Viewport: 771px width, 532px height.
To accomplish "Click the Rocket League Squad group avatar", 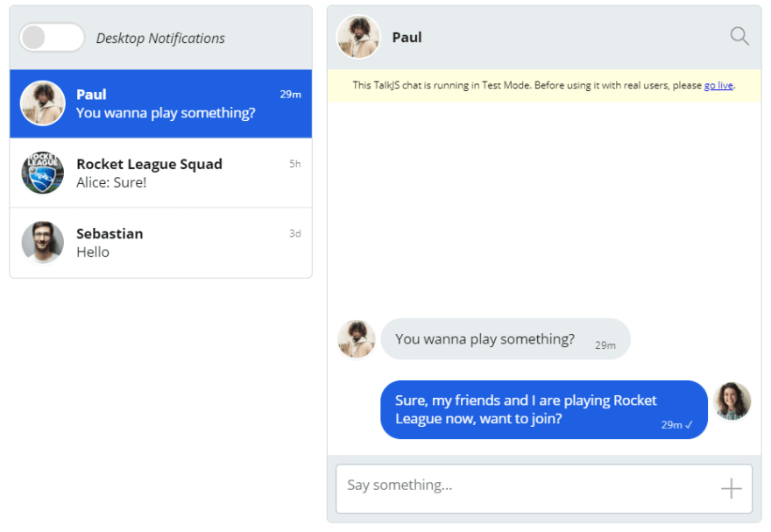I will point(43,173).
